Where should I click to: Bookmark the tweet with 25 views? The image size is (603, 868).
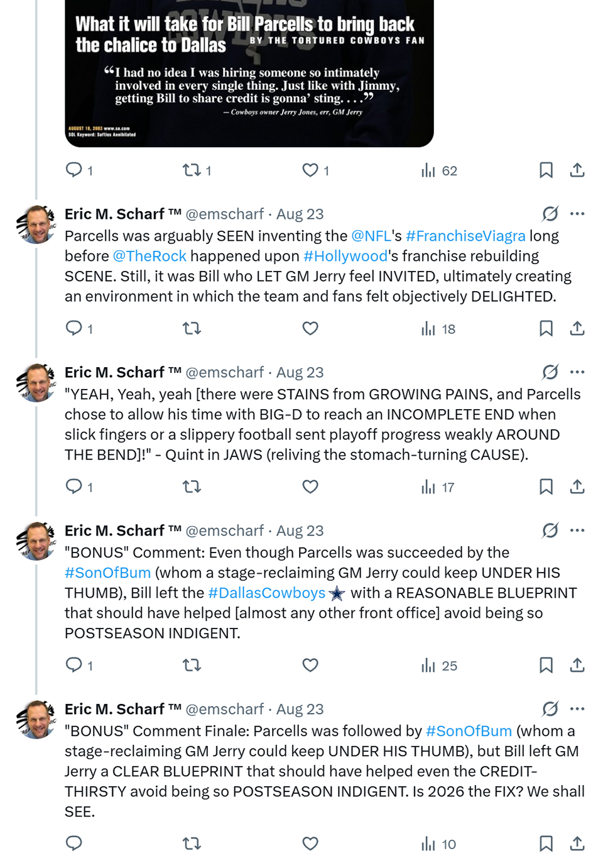[546, 665]
